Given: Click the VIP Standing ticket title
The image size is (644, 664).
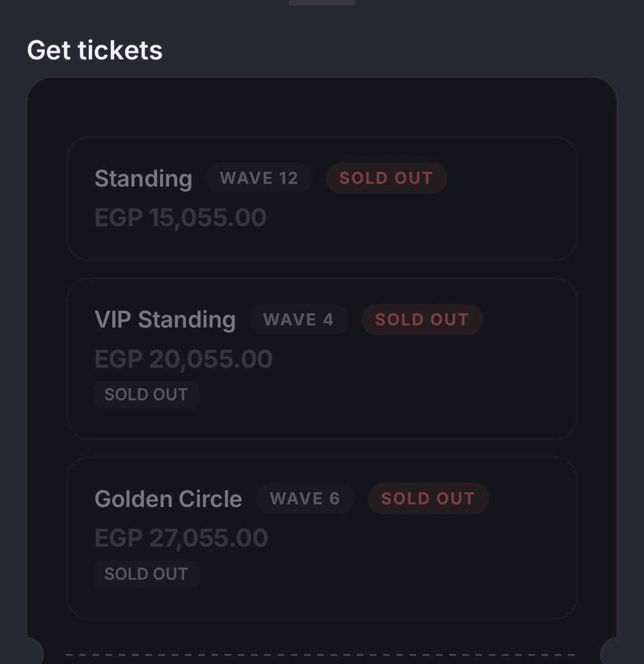Looking at the screenshot, I should [x=165, y=320].
